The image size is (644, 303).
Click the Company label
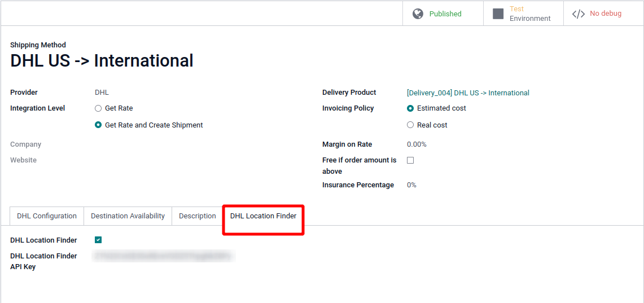(x=26, y=144)
